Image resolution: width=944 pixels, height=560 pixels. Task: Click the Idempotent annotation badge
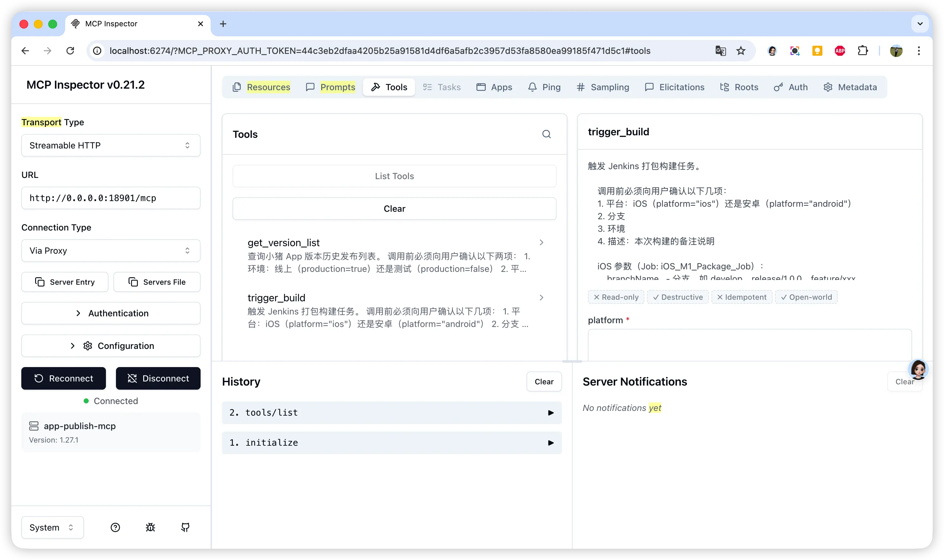tap(742, 297)
